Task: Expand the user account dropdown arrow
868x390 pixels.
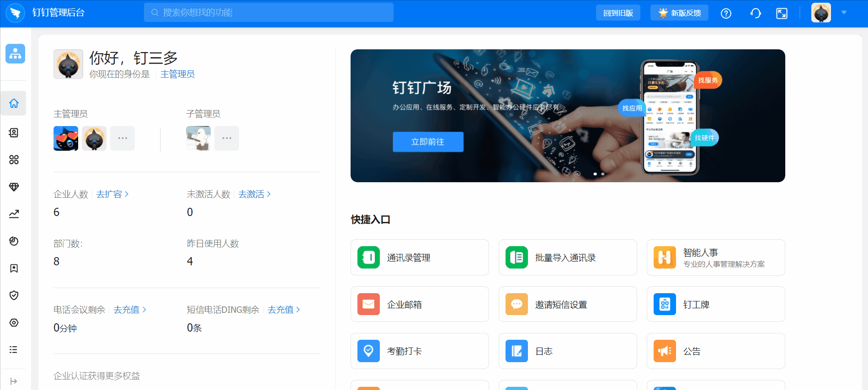Action: pyautogui.click(x=844, y=13)
